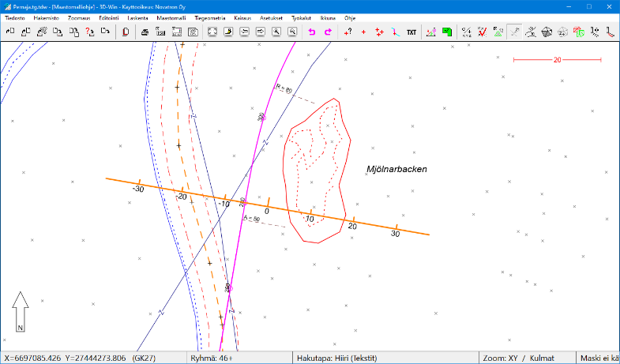This screenshot has width=620, height=364.
Task: Select the single red plus point tool
Action: 363,32
